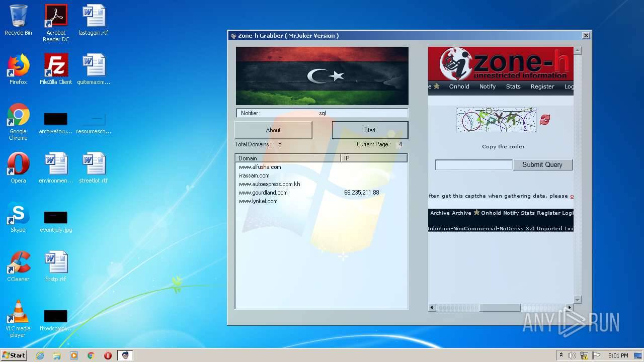
Task: Open the resourcesch desktop file
Action: pyautogui.click(x=94, y=123)
